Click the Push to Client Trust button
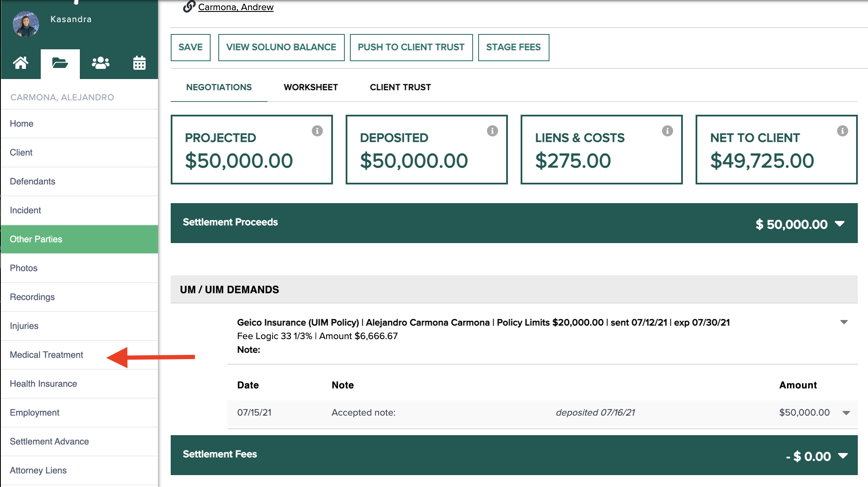The height and width of the screenshot is (487, 868). point(411,47)
